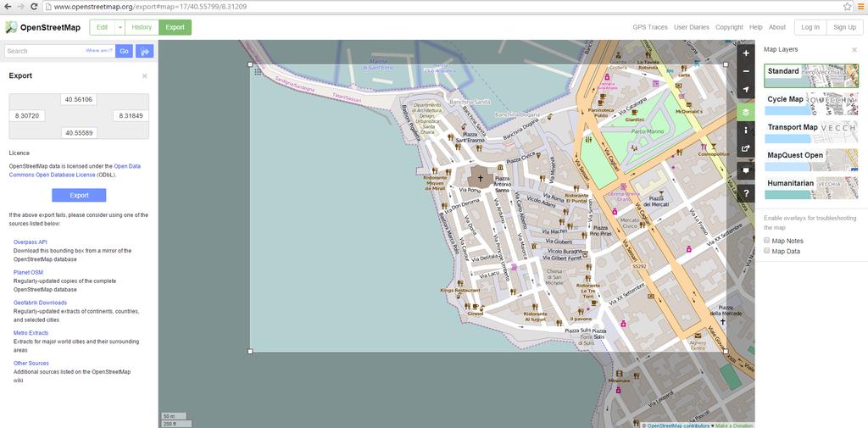Select the MapQuest Open layer
Image resolution: width=868 pixels, height=428 pixels.
pyautogui.click(x=811, y=160)
